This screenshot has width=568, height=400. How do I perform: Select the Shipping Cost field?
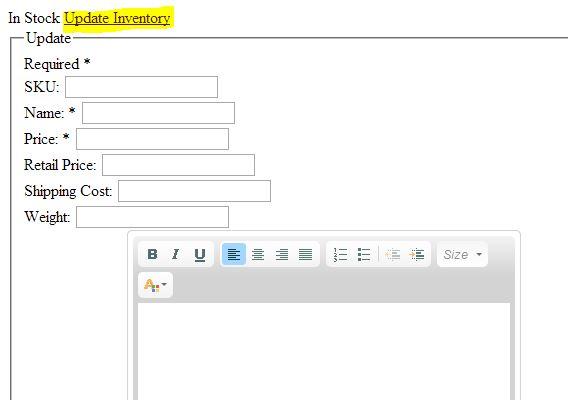click(195, 191)
